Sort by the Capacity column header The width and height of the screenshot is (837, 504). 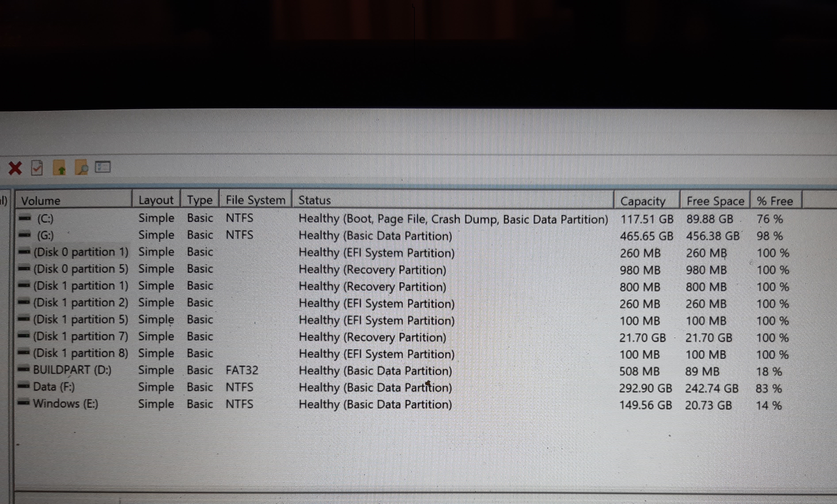pos(647,201)
